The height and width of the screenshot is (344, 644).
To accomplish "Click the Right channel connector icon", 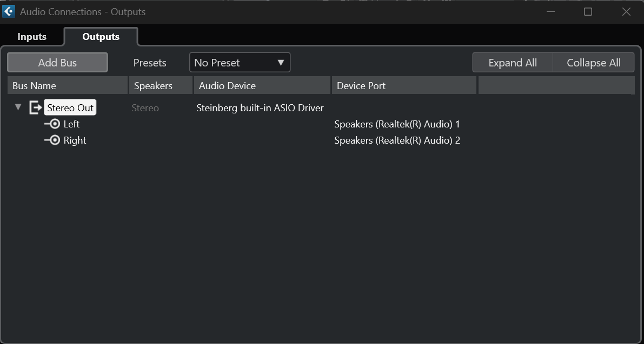I will (52, 140).
